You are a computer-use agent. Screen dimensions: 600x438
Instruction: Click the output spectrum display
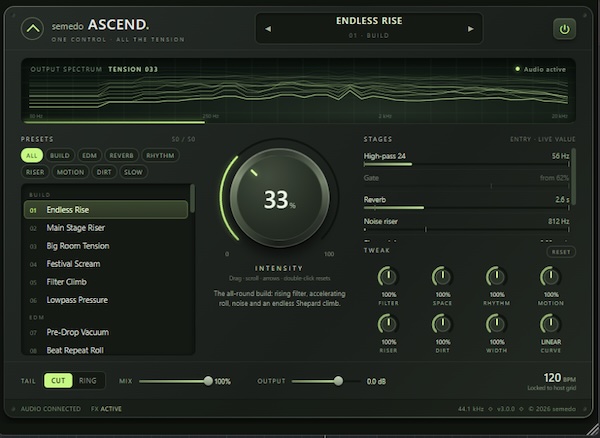[298, 91]
